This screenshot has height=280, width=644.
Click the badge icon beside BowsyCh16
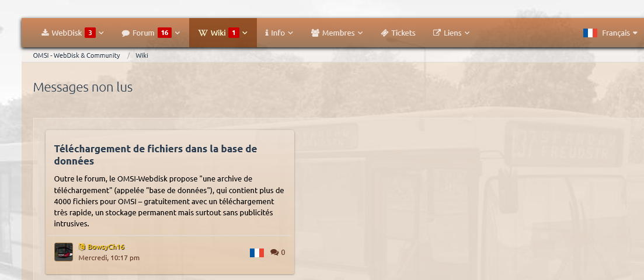[82, 247]
